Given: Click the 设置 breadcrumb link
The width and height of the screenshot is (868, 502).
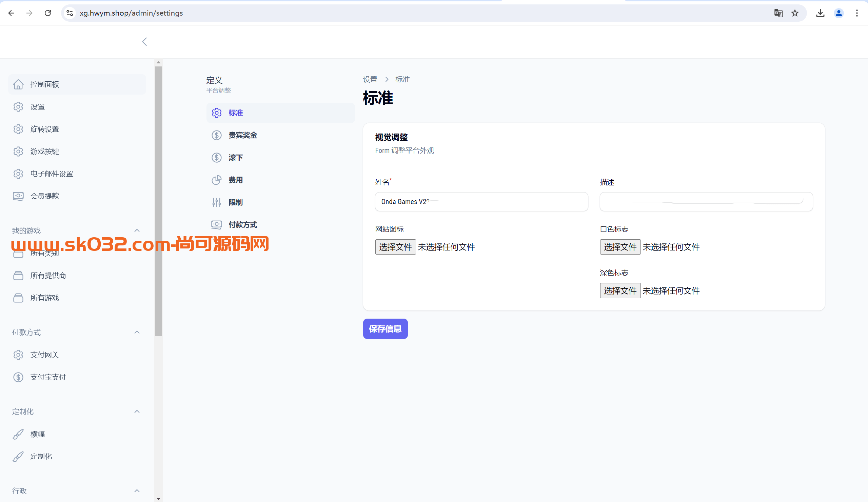Looking at the screenshot, I should 370,80.
